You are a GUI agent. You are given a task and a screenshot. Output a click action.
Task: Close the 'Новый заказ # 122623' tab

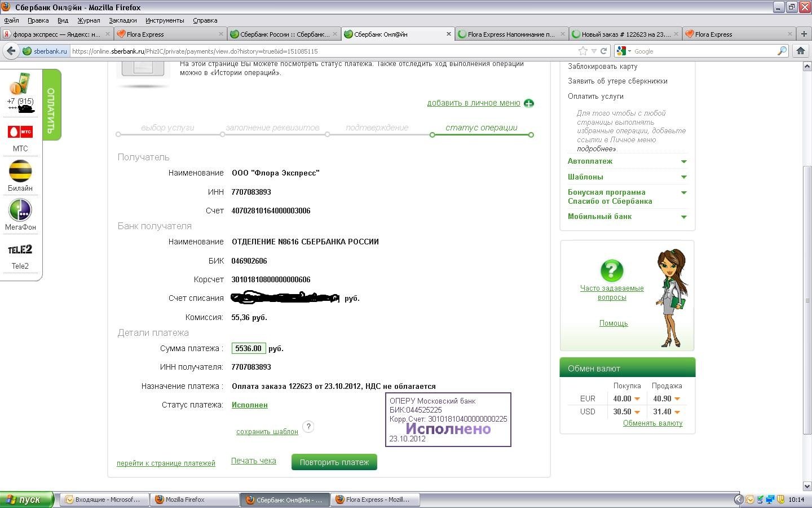(x=676, y=34)
